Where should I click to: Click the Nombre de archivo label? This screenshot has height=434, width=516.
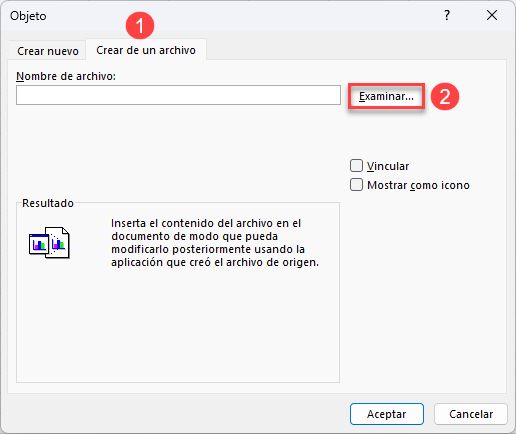(66, 76)
